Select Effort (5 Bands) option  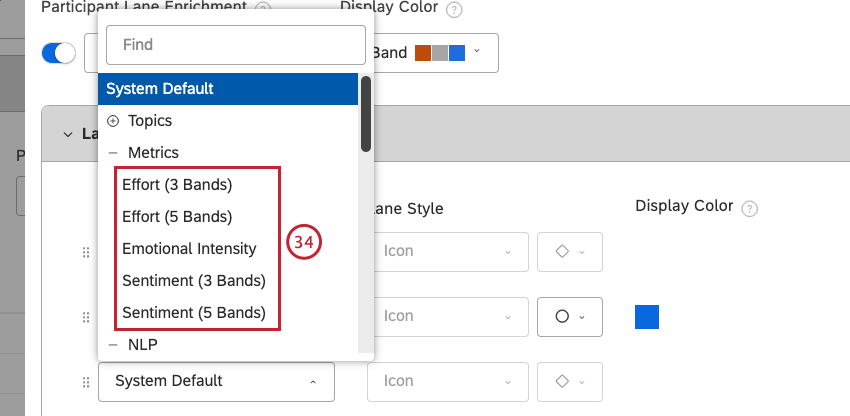pos(177,217)
